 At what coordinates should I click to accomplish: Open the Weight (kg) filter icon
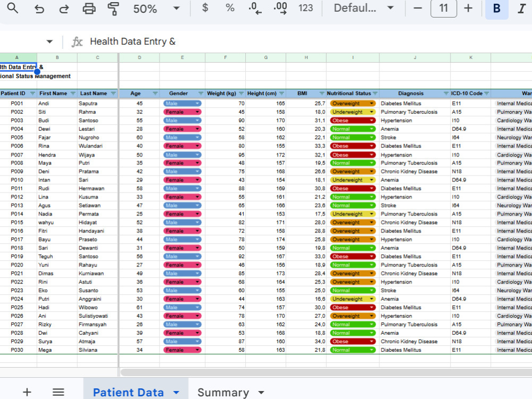point(241,93)
